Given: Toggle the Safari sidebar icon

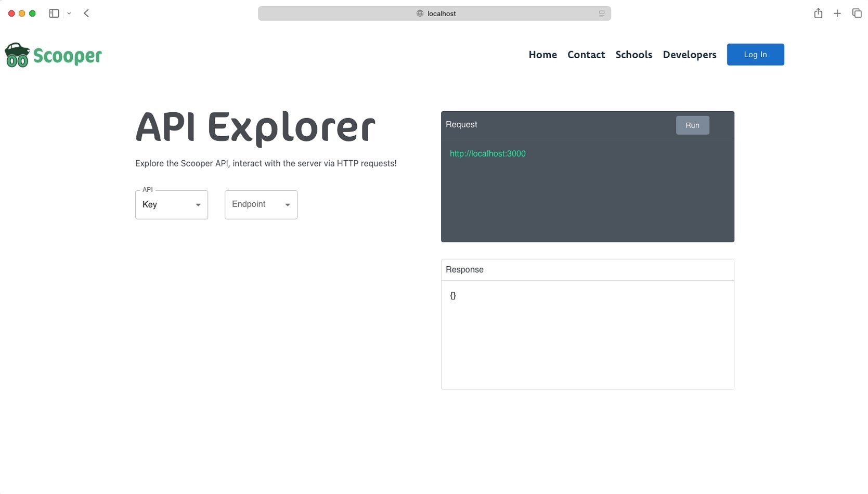Looking at the screenshot, I should [x=54, y=14].
